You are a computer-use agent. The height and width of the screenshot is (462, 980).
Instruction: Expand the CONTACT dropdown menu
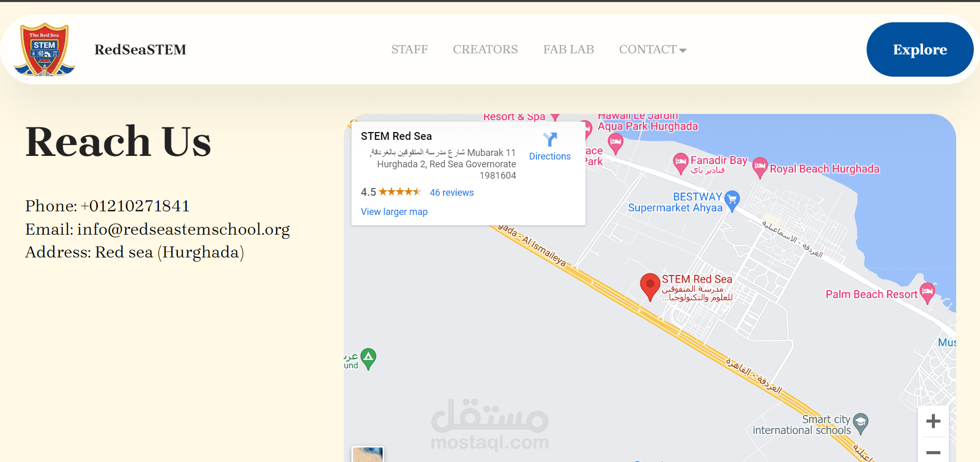(x=653, y=49)
